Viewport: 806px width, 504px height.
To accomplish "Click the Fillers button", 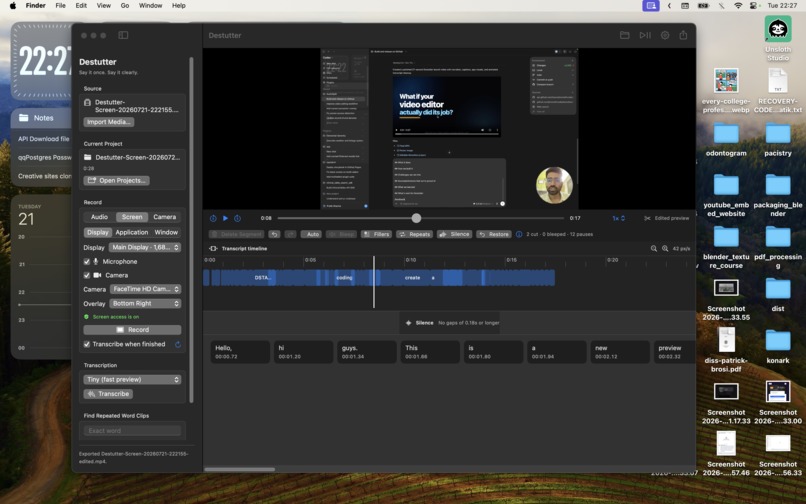I will (x=376, y=234).
